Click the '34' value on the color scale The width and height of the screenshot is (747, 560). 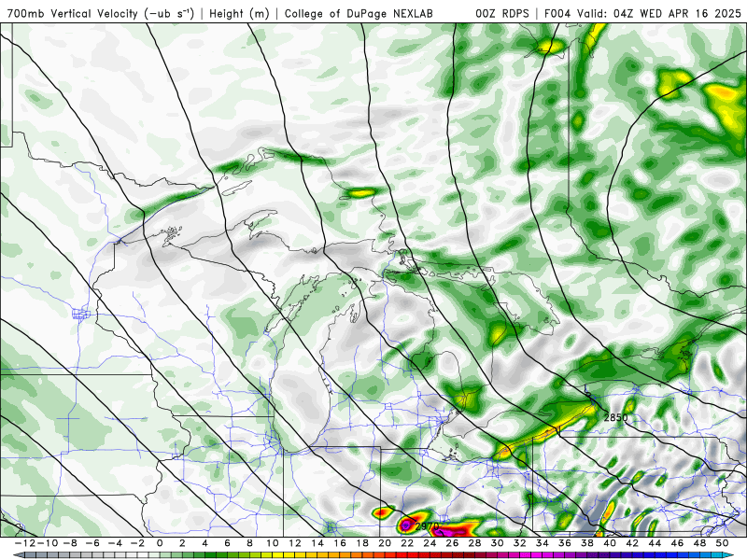tap(543, 543)
